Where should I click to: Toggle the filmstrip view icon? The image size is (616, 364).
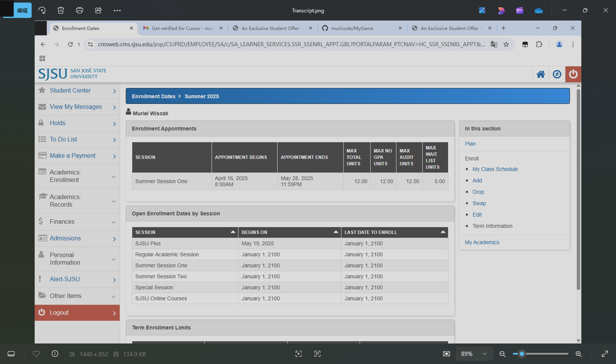click(12, 354)
